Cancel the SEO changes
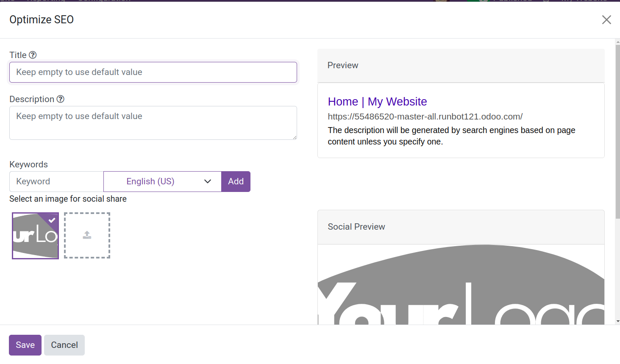 pos(64,345)
